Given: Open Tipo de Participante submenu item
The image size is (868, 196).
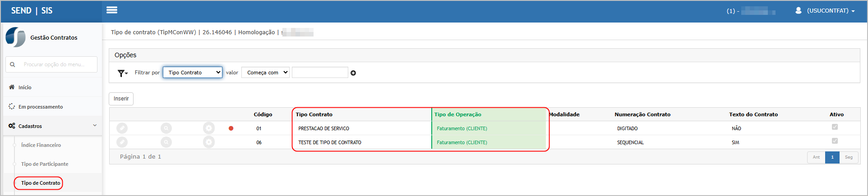Looking at the screenshot, I should (45, 164).
